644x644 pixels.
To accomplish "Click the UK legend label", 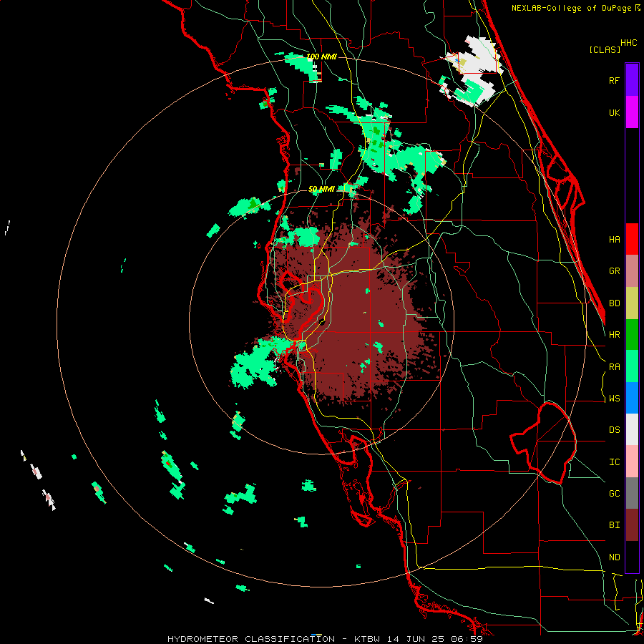I will 614,112.
